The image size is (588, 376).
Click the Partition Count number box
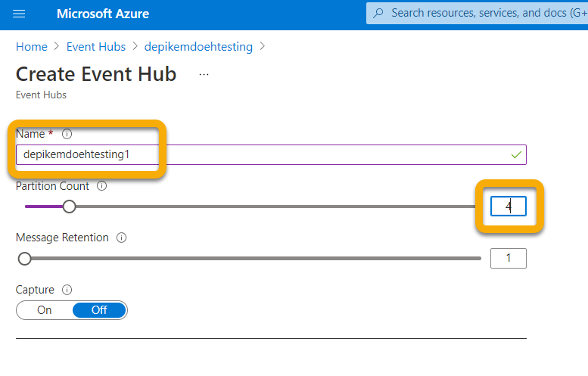click(508, 207)
